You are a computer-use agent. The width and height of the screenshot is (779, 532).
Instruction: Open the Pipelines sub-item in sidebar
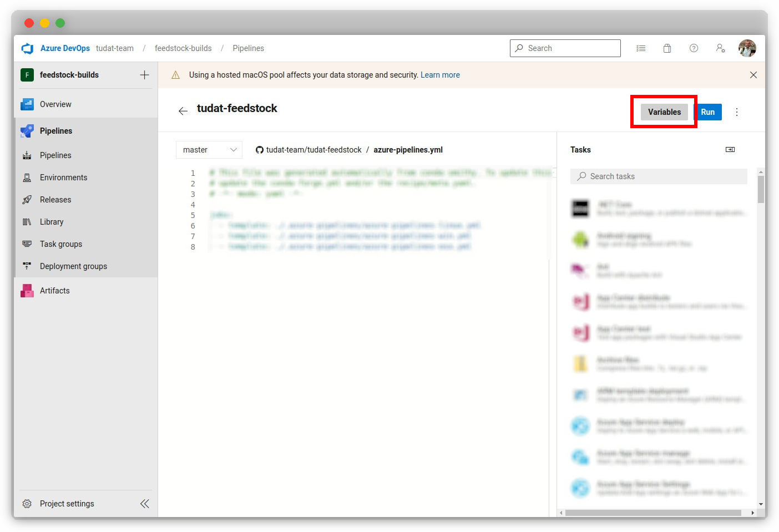[85, 155]
